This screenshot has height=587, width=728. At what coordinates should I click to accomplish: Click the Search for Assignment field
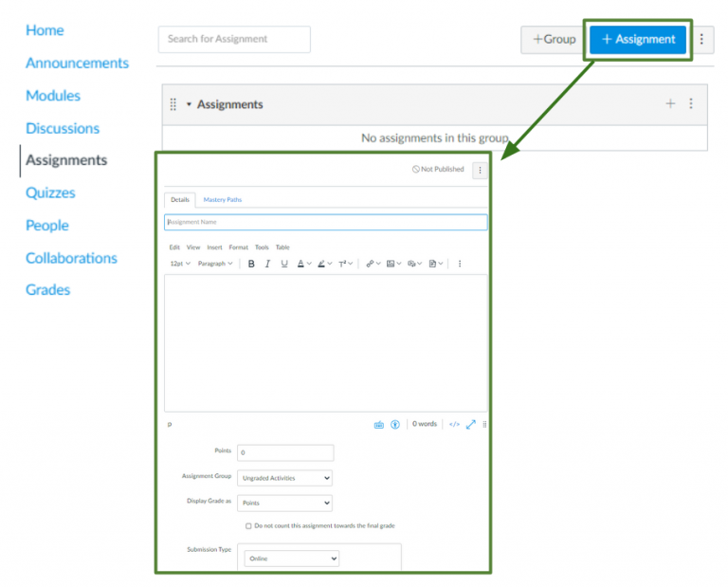pos(234,40)
